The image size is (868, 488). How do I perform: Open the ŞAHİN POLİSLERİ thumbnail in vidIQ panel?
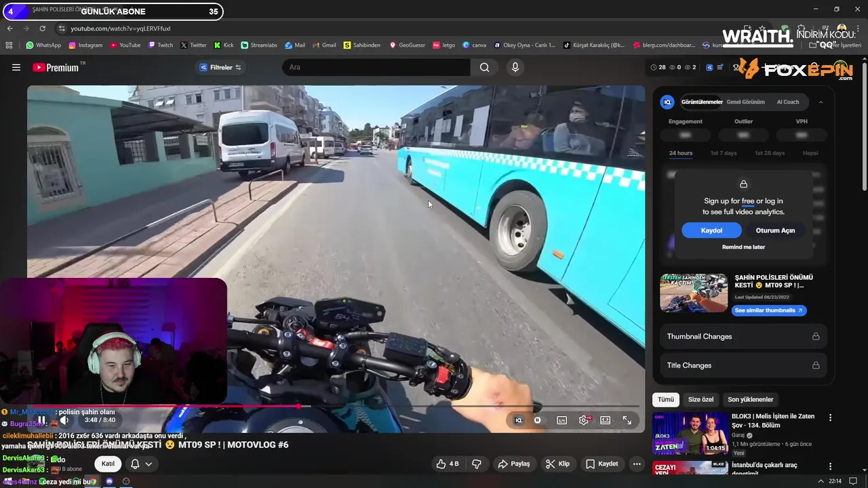pos(694,293)
